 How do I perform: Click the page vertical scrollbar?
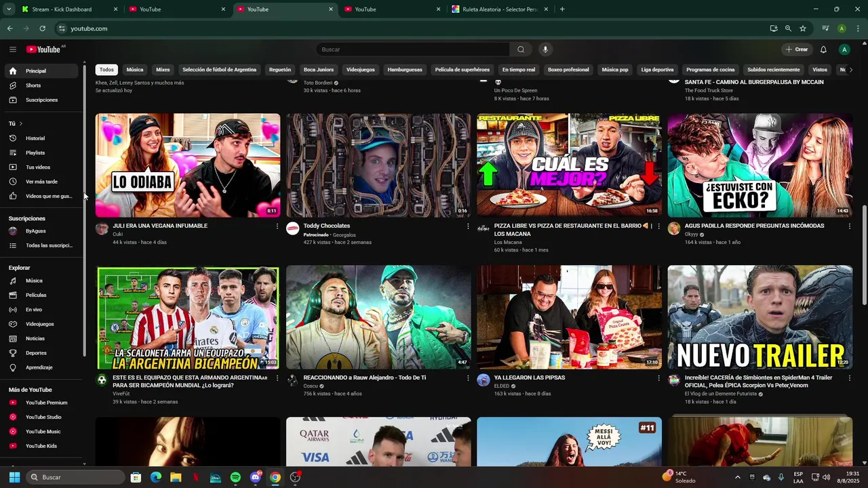(x=864, y=254)
